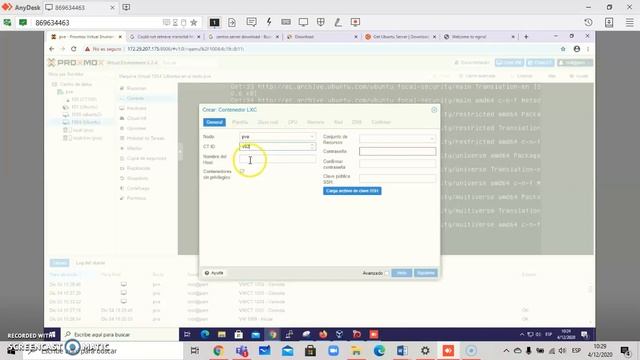Switch to the General tab
The width and height of the screenshot is (640, 360).
(x=214, y=122)
